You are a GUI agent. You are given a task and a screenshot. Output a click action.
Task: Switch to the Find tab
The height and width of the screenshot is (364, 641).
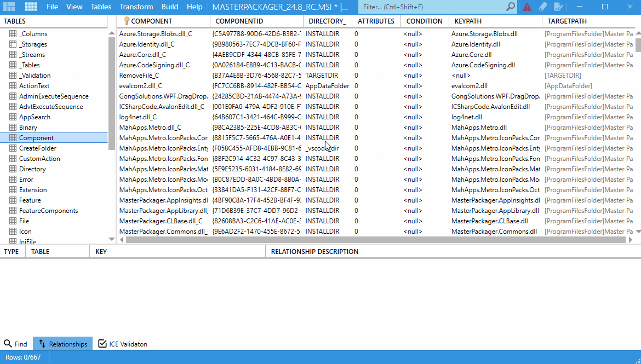point(15,344)
